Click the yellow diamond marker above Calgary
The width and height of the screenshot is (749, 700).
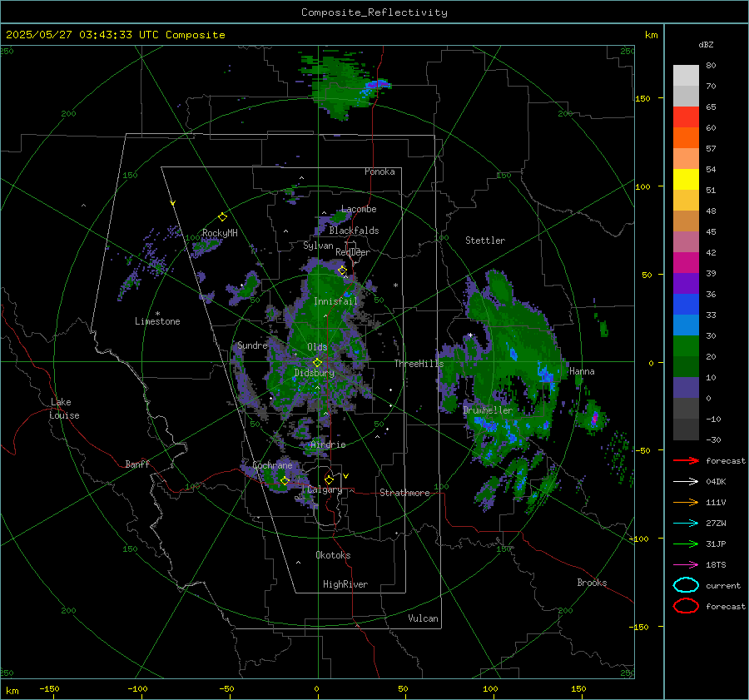tap(329, 479)
